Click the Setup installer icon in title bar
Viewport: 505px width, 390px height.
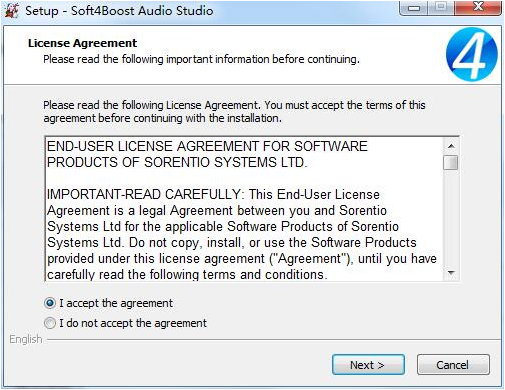[12, 10]
